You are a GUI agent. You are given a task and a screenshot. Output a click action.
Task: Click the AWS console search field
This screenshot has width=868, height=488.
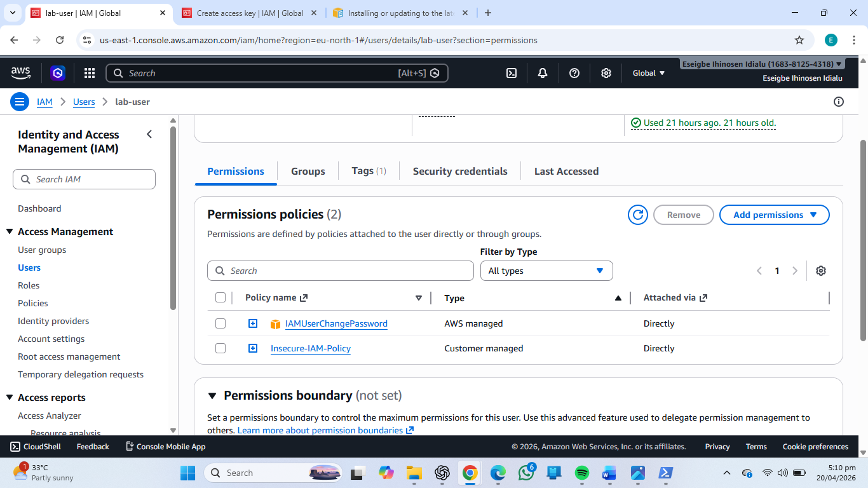click(277, 73)
